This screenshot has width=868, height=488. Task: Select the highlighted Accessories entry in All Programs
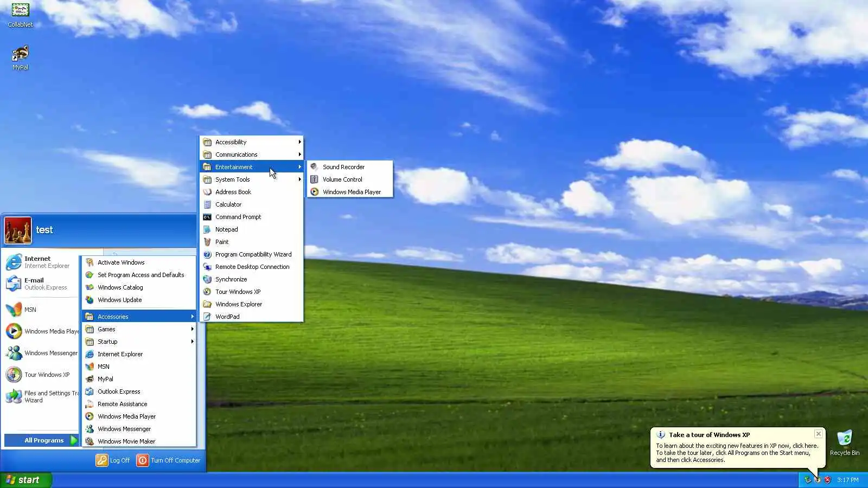[x=139, y=317]
